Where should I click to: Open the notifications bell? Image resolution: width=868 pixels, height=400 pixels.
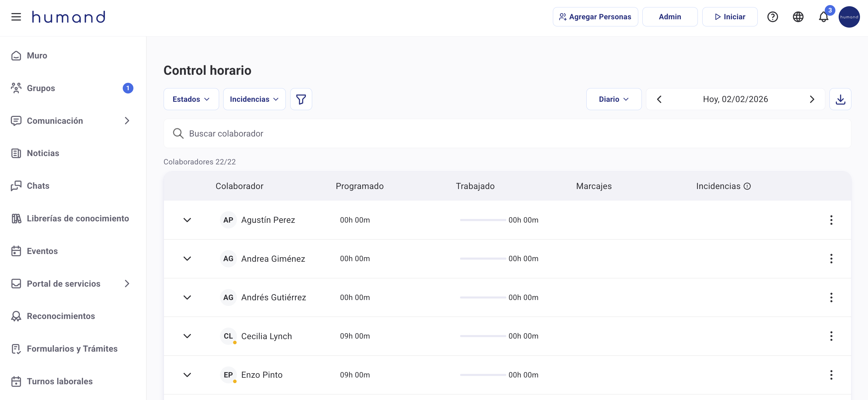(823, 17)
